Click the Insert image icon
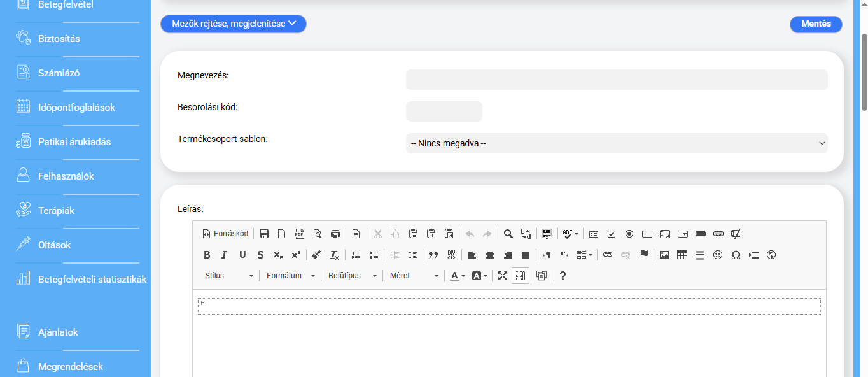The height and width of the screenshot is (377, 868). tap(664, 255)
